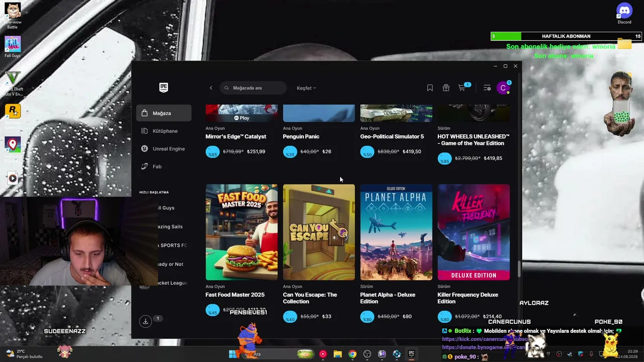Viewport: 644px width, 362px height.
Task: Open the downloads icon in the sidebar
Action: (145, 321)
